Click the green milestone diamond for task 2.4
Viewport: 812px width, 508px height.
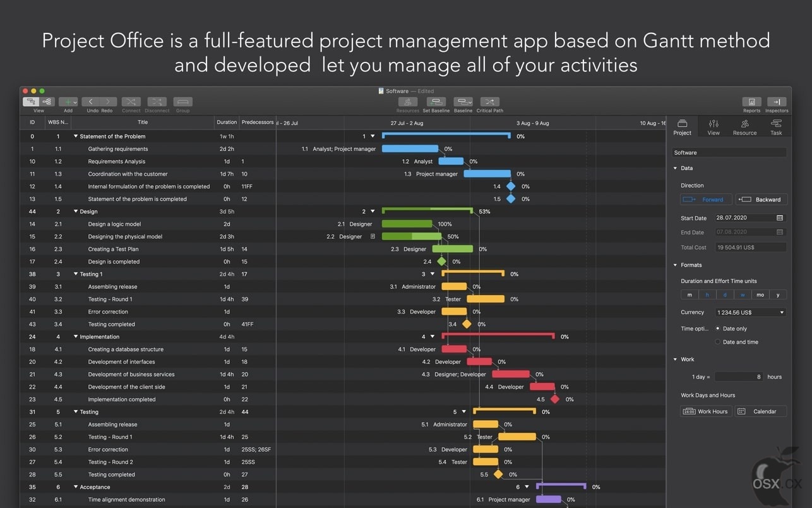[441, 262]
